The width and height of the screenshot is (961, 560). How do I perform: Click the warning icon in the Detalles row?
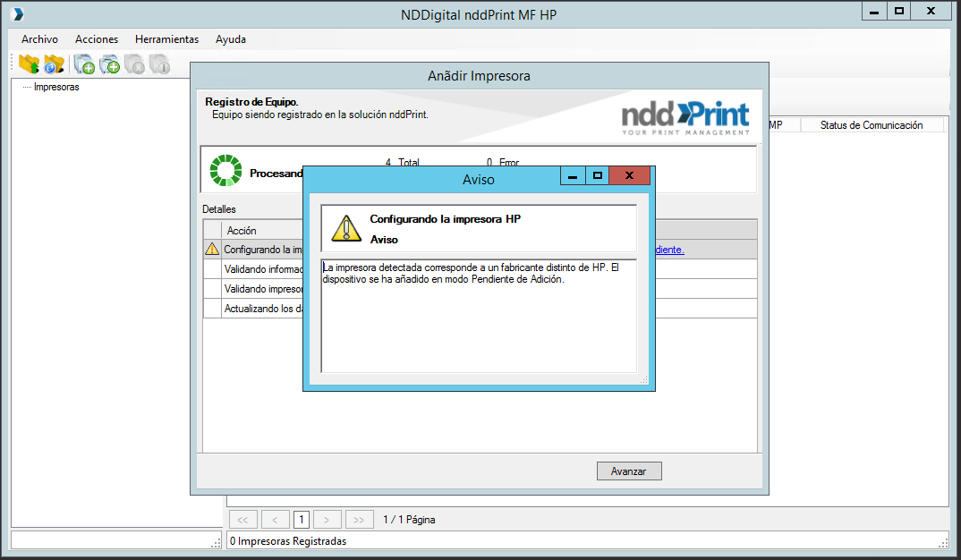[x=212, y=250]
